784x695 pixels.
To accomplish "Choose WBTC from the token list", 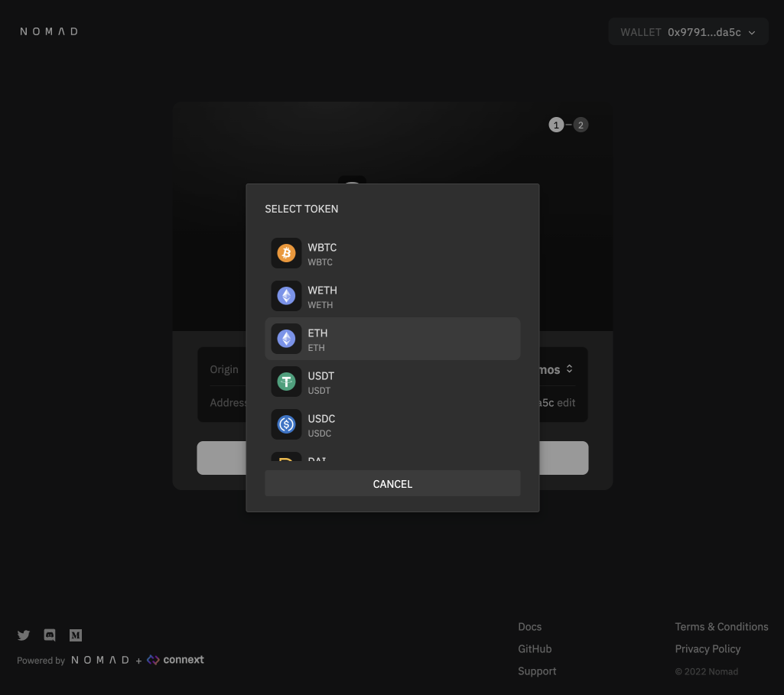I will pyautogui.click(x=392, y=253).
